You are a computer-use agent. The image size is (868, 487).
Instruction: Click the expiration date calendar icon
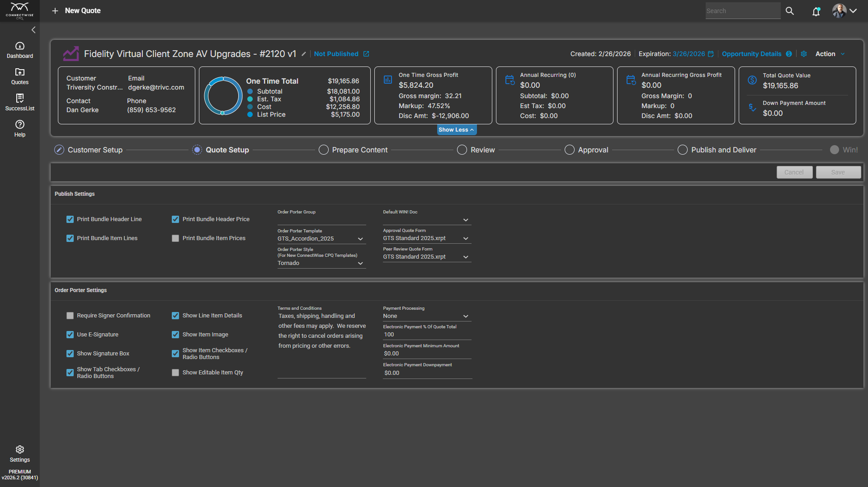click(x=711, y=54)
